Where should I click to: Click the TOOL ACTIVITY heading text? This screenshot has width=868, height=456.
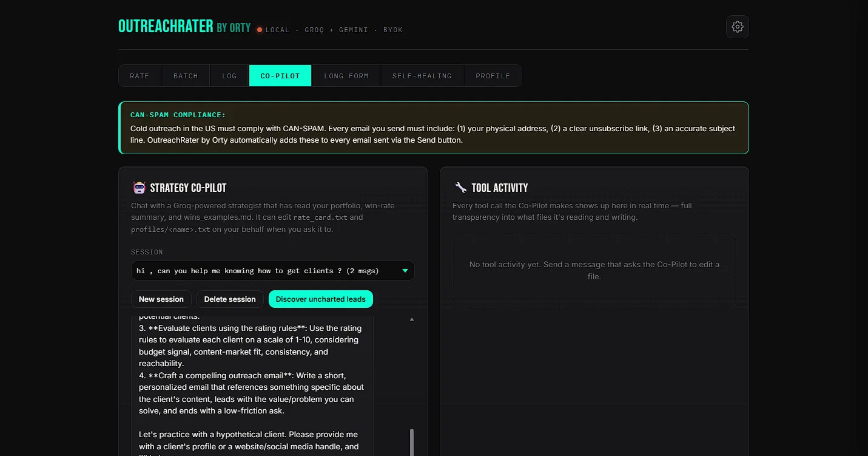click(500, 188)
